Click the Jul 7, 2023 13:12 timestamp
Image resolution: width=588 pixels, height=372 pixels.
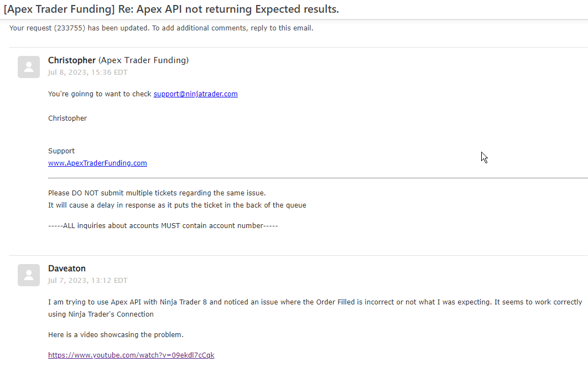[x=88, y=281]
